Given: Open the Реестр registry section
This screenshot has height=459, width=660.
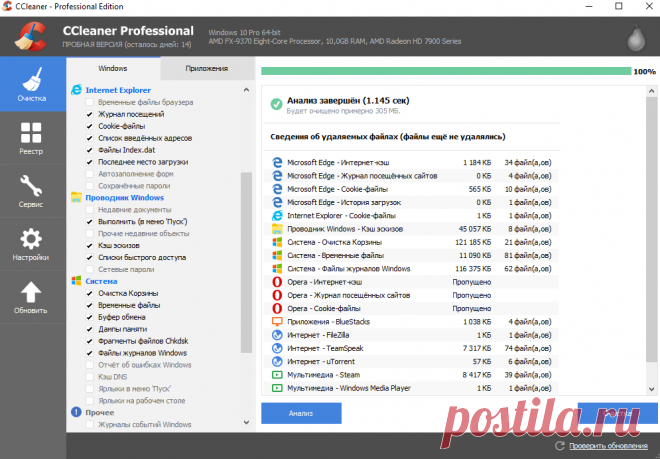Looking at the screenshot, I should tap(32, 138).
